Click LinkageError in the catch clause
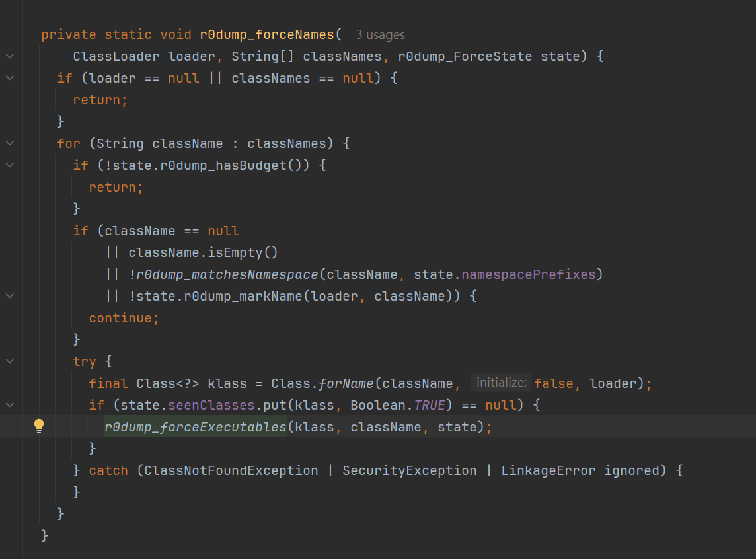This screenshot has height=559, width=756. pyautogui.click(x=548, y=471)
